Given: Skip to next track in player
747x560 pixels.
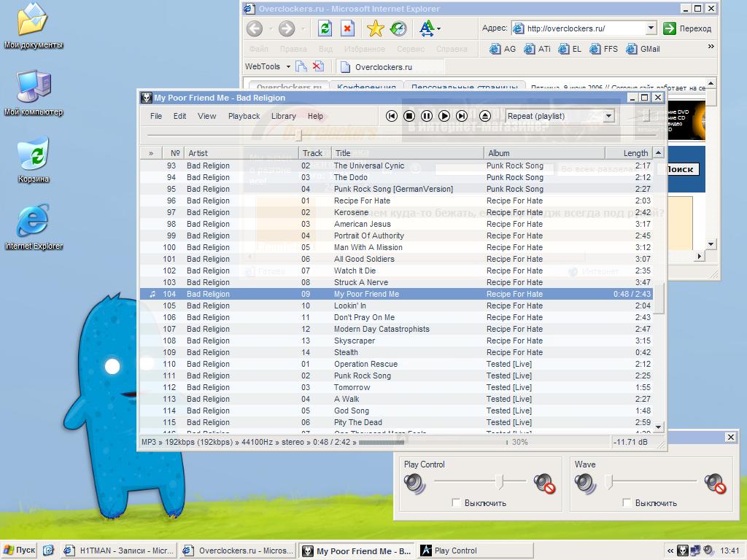Looking at the screenshot, I should [462, 116].
